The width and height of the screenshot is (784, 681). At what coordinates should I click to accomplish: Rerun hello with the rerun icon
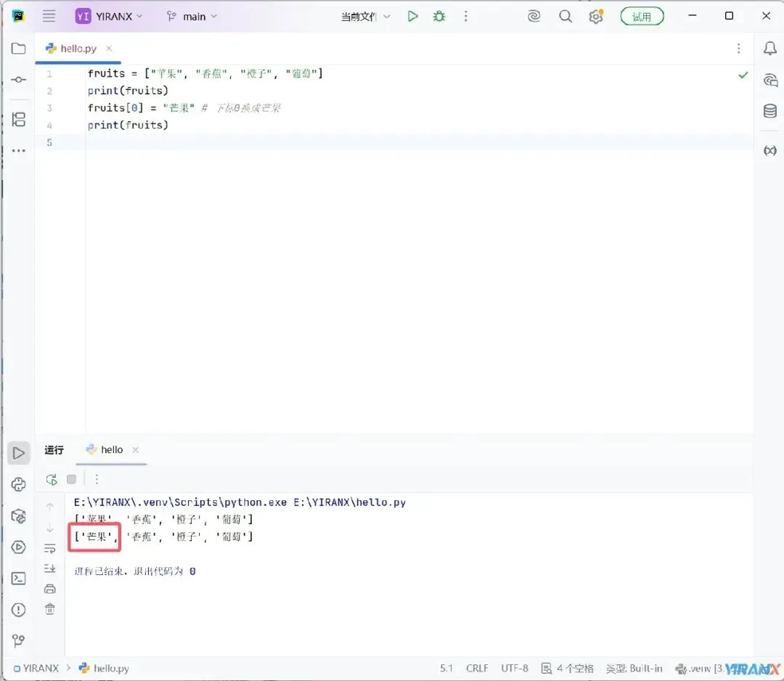(x=52, y=479)
